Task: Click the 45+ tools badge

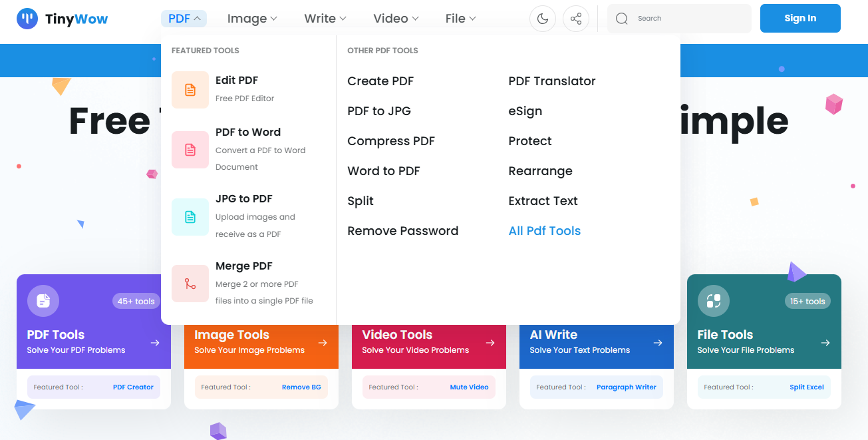Action: [x=136, y=301]
